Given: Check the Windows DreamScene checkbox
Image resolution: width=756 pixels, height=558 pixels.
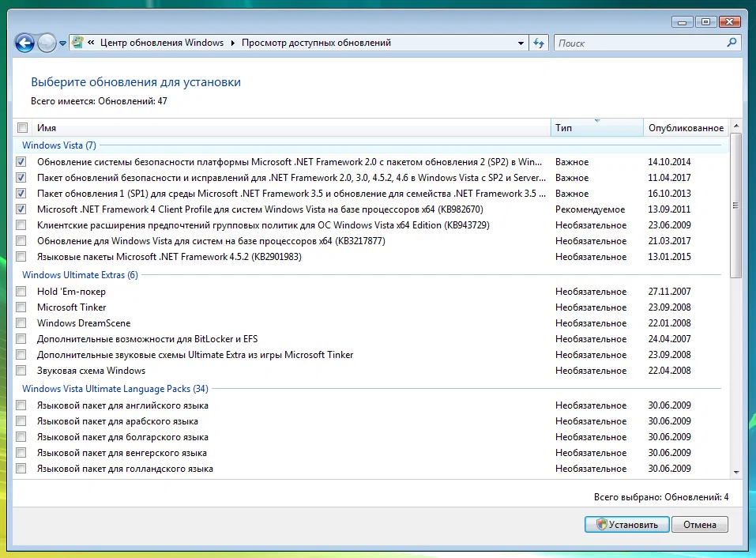Looking at the screenshot, I should click(21, 323).
